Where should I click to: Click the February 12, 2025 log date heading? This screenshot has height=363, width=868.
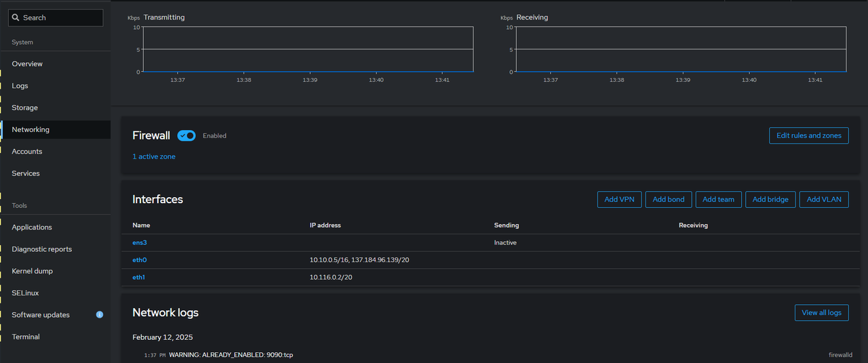[x=163, y=337]
